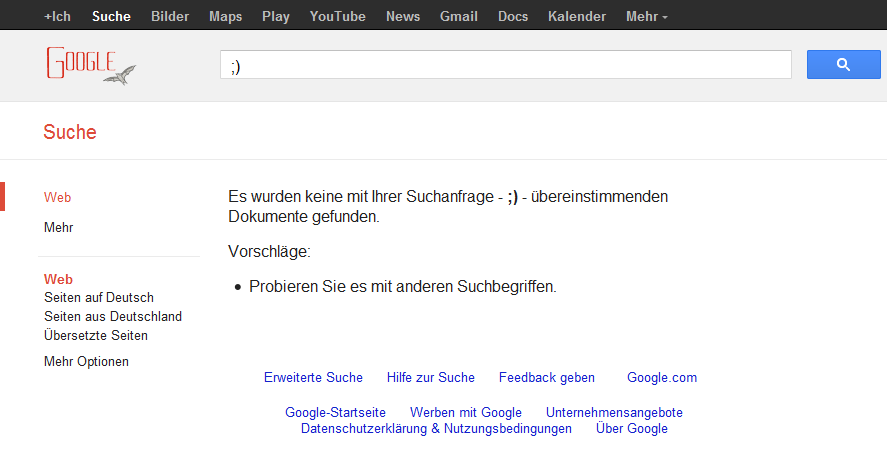The image size is (887, 449).
Task: Select Web in the left sidebar
Action: [58, 198]
